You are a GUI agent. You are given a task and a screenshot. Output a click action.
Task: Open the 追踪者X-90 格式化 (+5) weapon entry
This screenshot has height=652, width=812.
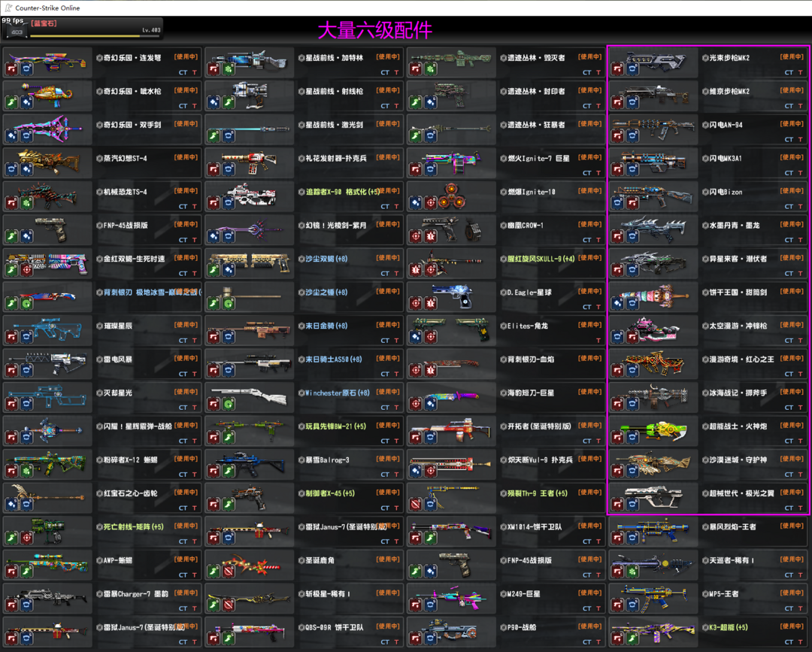342,192
